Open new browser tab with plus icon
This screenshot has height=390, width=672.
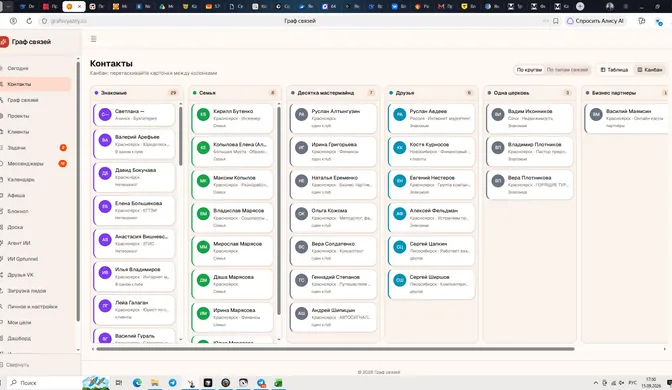pos(580,6)
